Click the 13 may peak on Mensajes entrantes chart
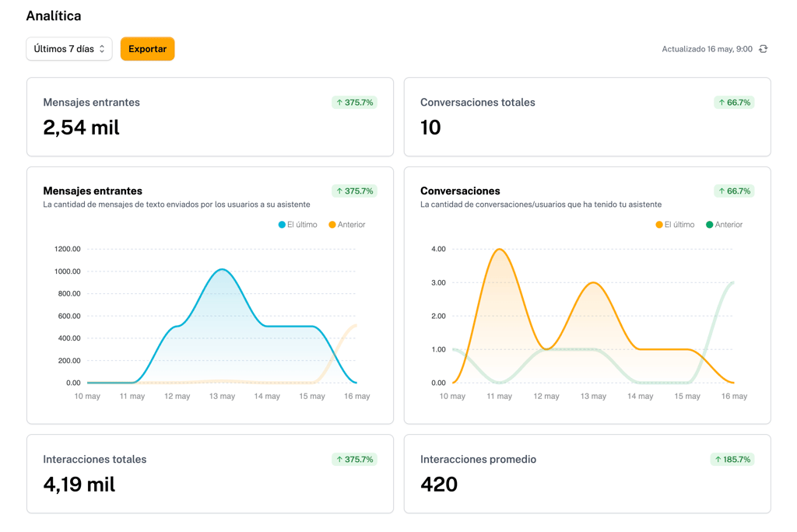Image resolution: width=797 pixels, height=532 pixels. point(223,270)
